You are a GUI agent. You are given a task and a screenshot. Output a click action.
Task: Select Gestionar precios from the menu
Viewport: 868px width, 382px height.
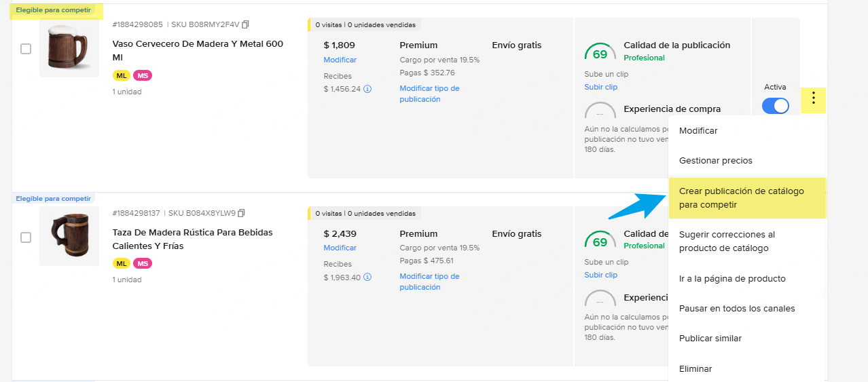(x=715, y=161)
